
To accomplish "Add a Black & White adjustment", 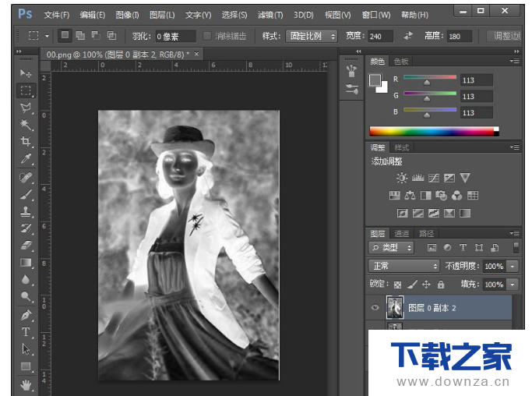I will [426, 196].
